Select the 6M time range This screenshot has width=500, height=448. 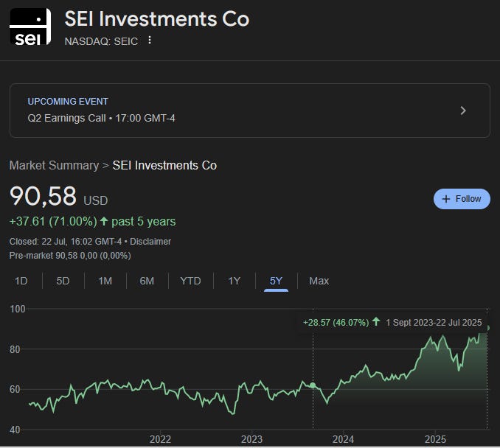coord(147,281)
